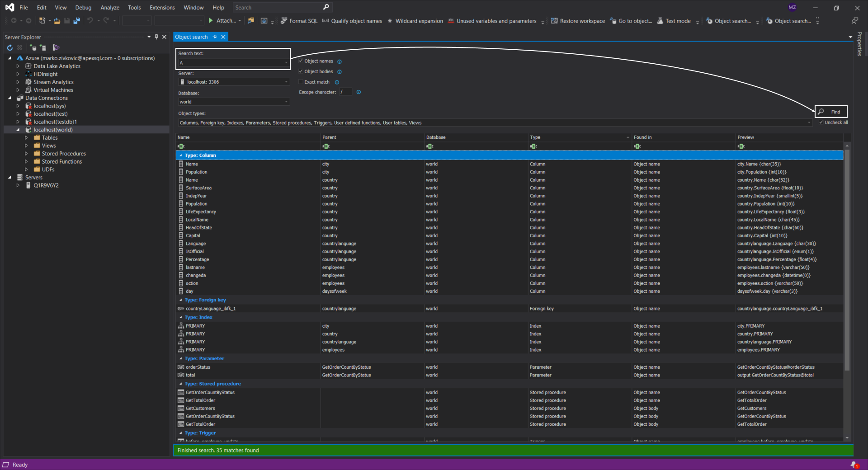Select the Object search tab
The image size is (868, 470).
pyautogui.click(x=191, y=37)
